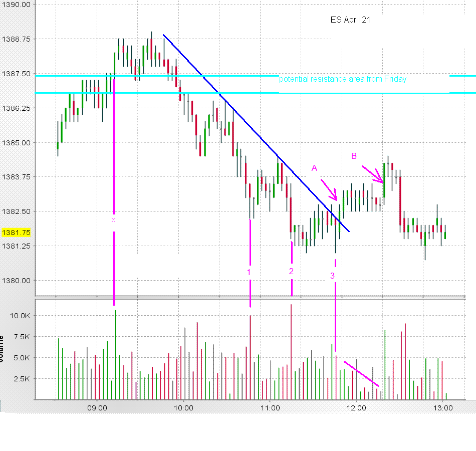Click the magenta '3' volume marker label
This screenshot has width=476, height=451.
coord(332,276)
